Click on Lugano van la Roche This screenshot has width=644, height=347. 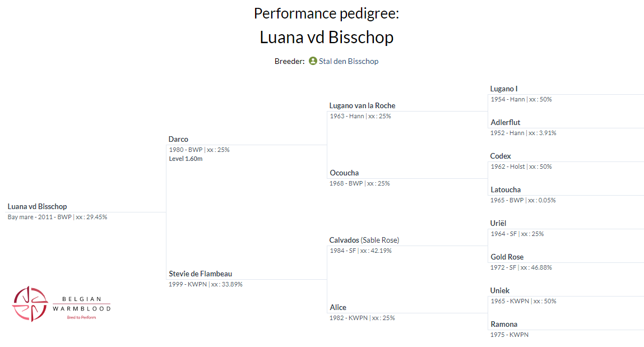click(x=362, y=105)
